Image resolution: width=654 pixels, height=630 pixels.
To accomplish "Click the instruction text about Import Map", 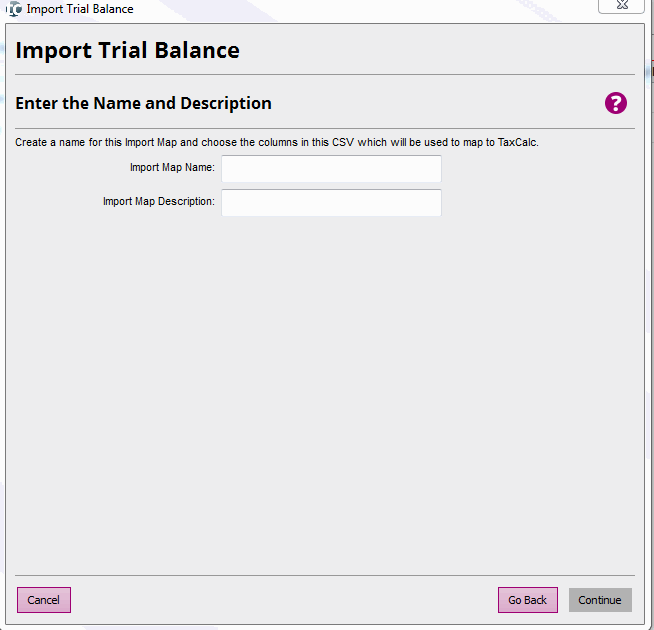I will [200, 142].
